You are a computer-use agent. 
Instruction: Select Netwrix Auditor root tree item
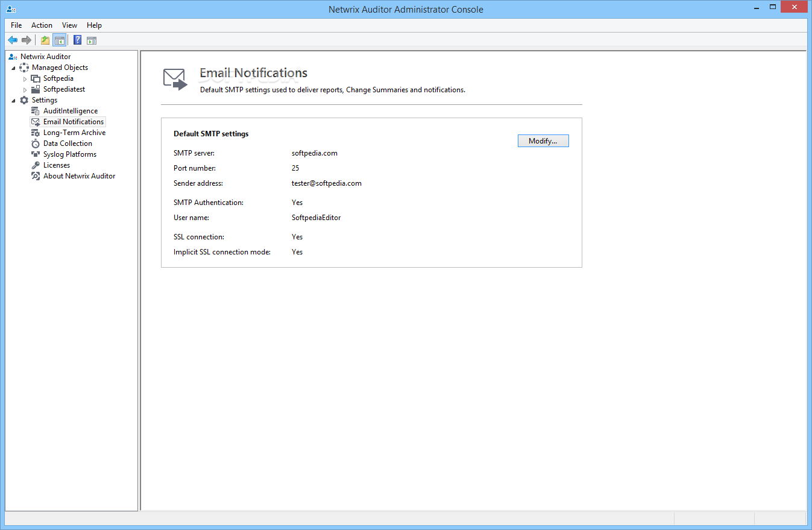[45, 57]
